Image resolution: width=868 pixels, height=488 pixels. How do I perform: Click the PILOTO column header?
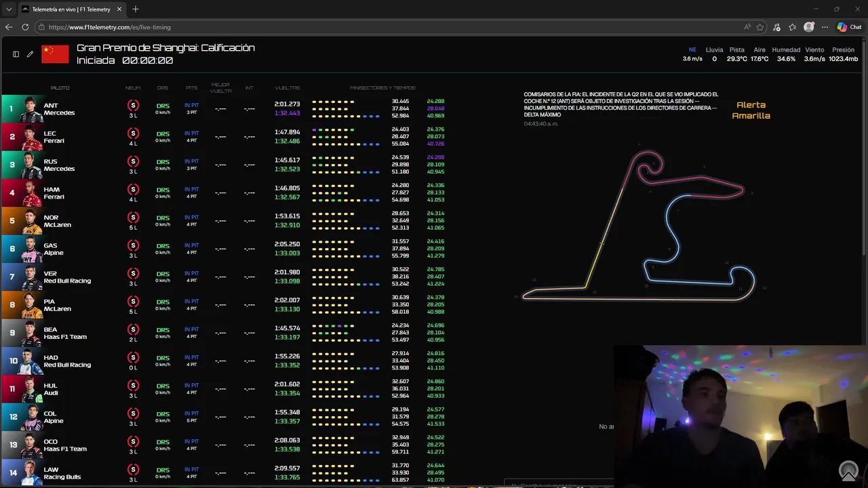coord(60,88)
